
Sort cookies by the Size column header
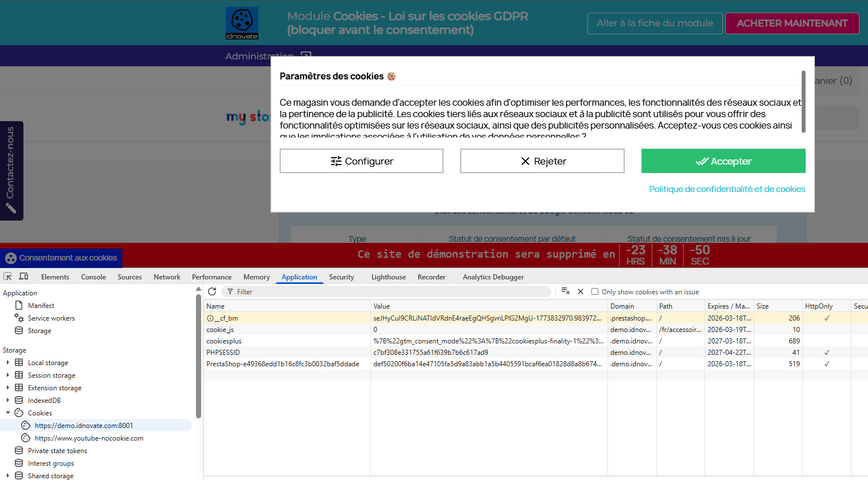point(778,306)
